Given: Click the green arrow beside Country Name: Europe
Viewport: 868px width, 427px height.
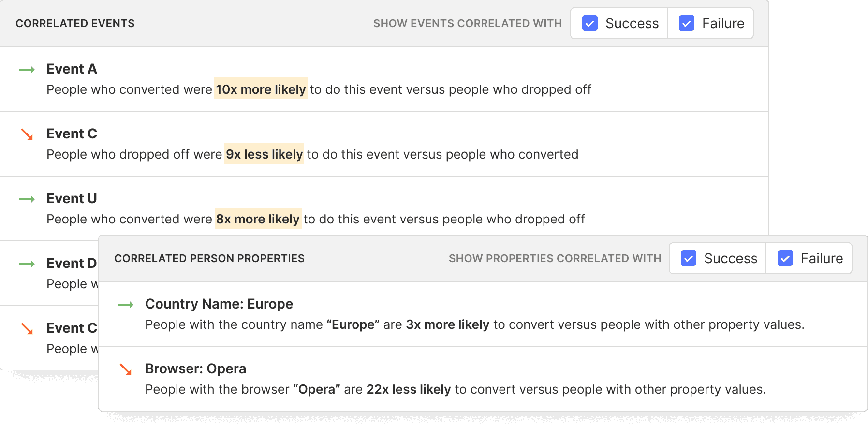Looking at the screenshot, I should [126, 305].
